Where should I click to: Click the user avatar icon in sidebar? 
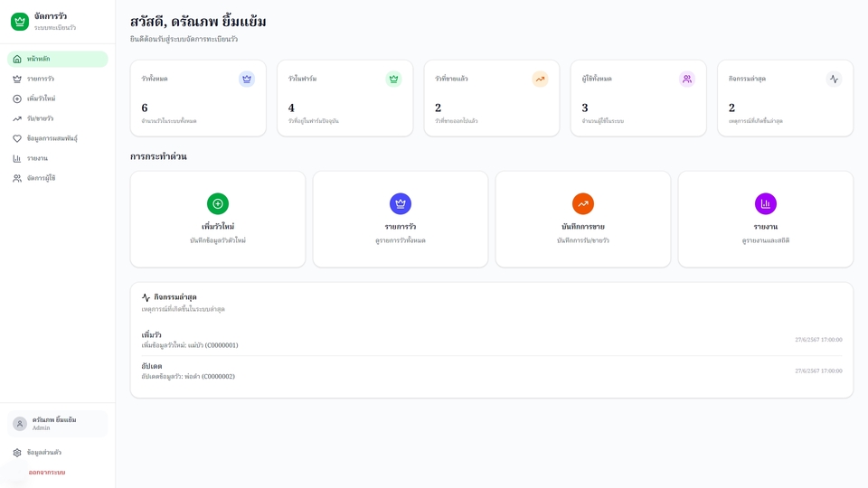pos(20,424)
